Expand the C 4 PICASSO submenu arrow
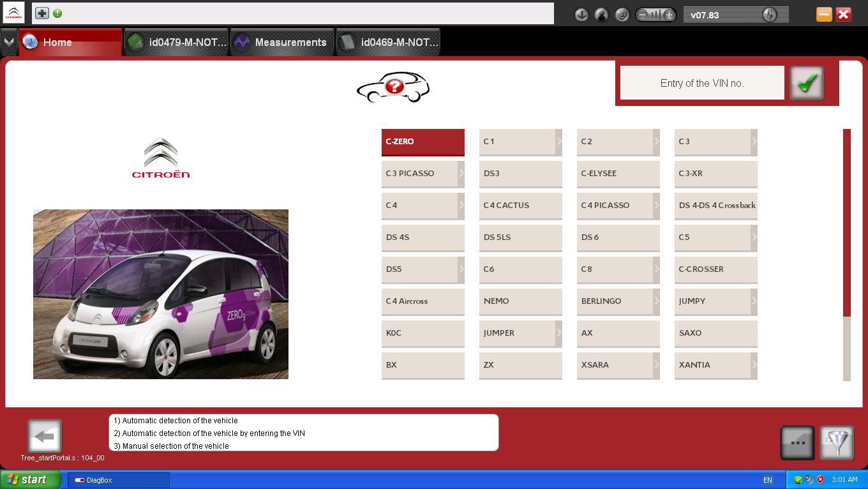868x489 pixels. click(657, 206)
